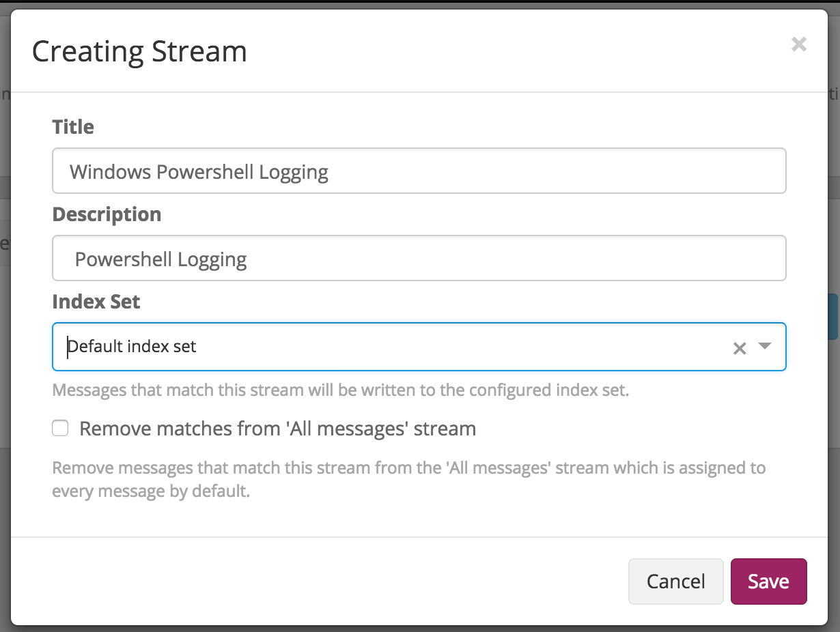The height and width of the screenshot is (632, 840).
Task: Click the 'Messages that match this stream' help text
Action: click(340, 390)
